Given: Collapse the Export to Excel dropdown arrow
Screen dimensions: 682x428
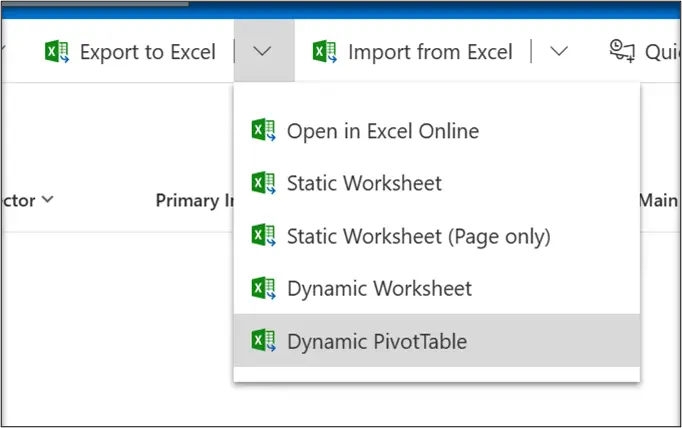Looking at the screenshot, I should pyautogui.click(x=264, y=52).
